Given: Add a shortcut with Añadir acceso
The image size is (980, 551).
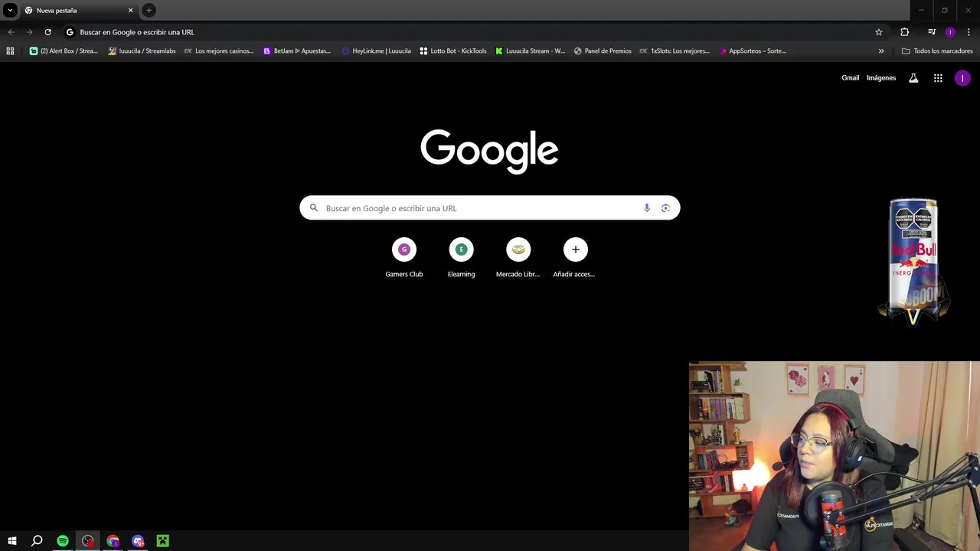Looking at the screenshot, I should coord(575,258).
